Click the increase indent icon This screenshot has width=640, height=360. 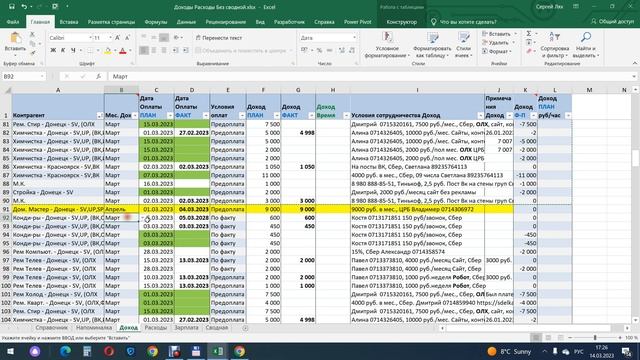185,50
